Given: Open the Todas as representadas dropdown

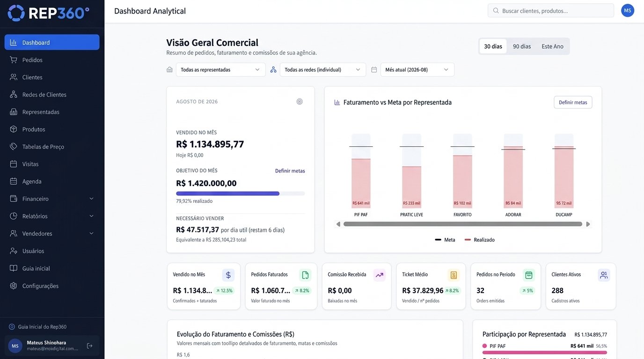Looking at the screenshot, I should point(220,70).
